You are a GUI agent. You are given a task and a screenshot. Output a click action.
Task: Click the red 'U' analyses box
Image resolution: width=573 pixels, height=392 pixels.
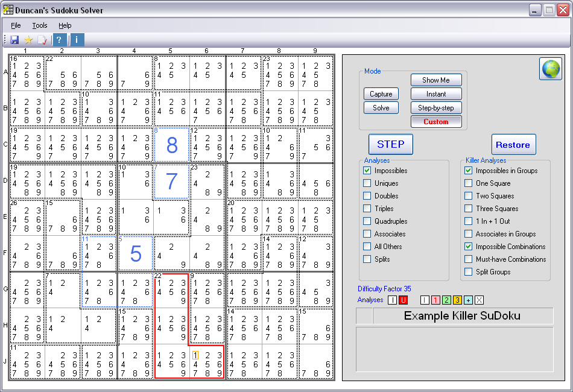[403, 300]
